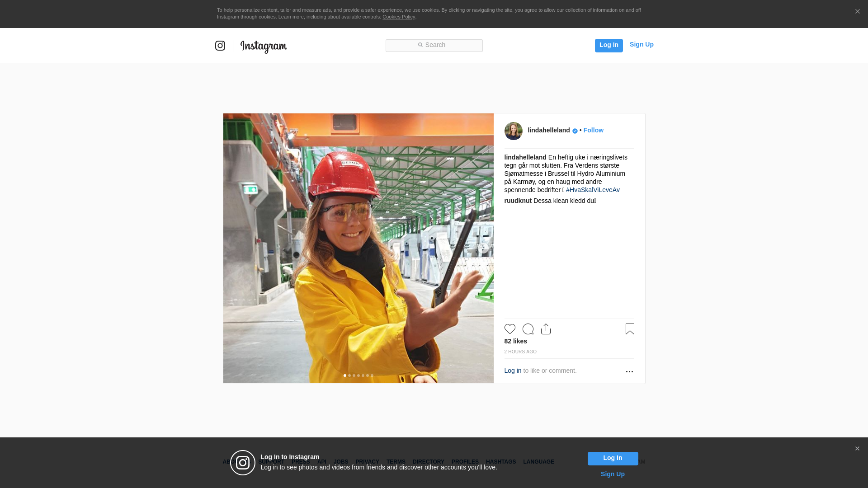This screenshot has width=868, height=488.
Task: Open the LANGUAGE footer selector
Action: tap(538, 462)
